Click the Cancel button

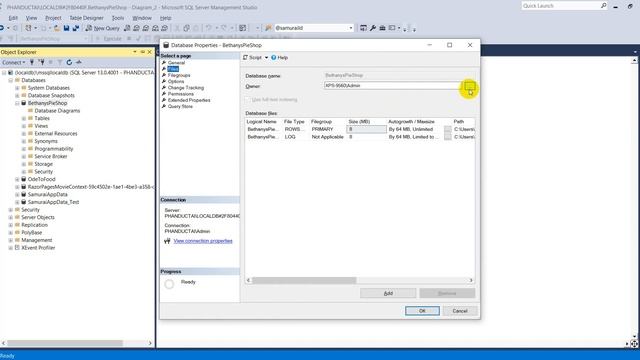[460, 311]
